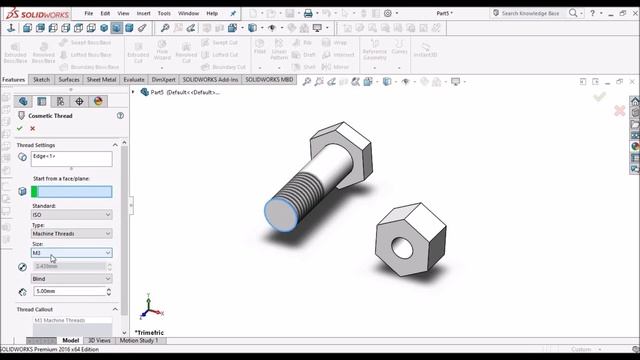Switch to 3D Views bottom tab

point(100,340)
